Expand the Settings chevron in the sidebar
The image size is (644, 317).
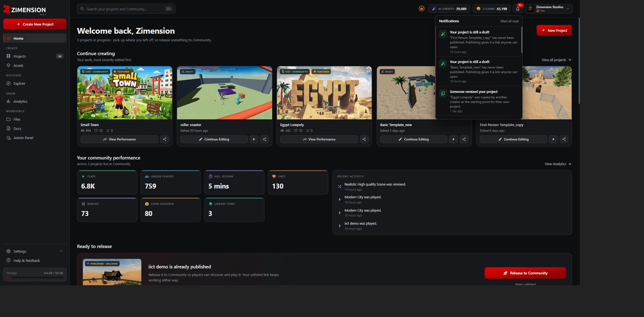click(61, 251)
